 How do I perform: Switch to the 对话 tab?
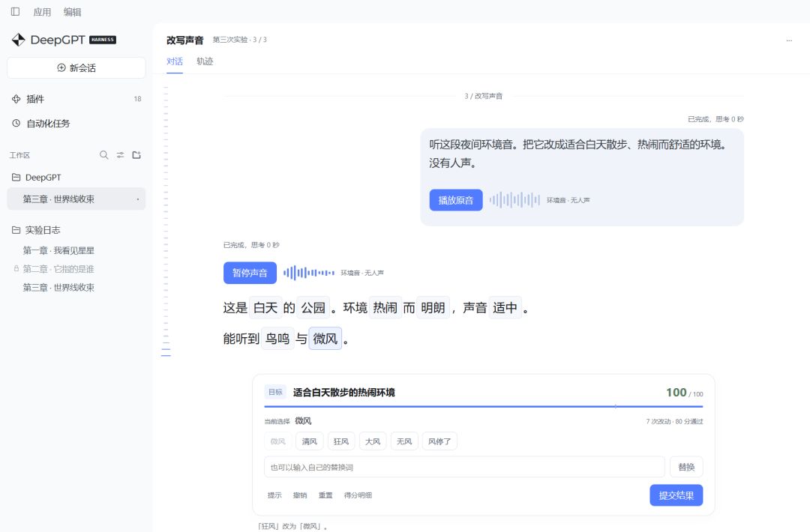tap(175, 61)
